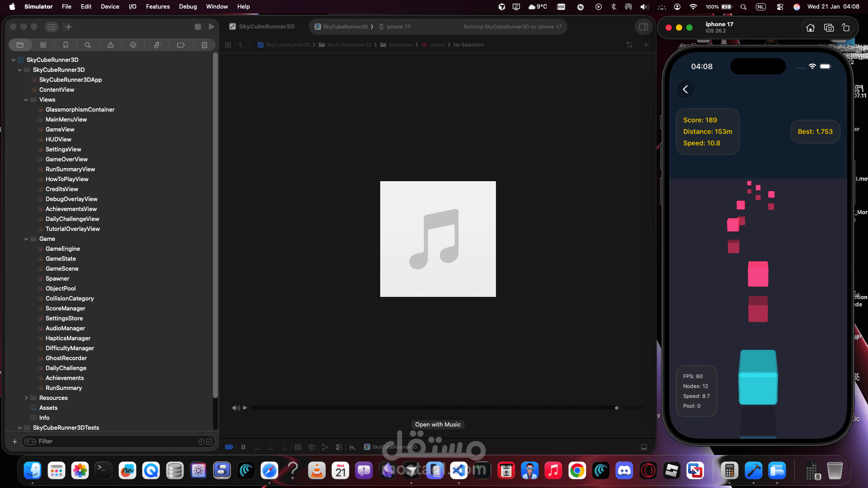Toggle breakpoints activation in debug bar

229,447
